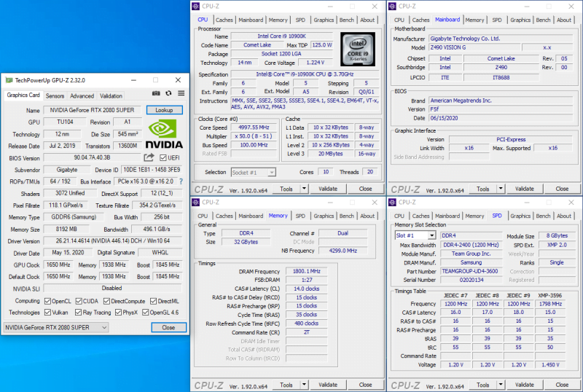
Task: Click the bus interface question mark icon
Action: 181,181
